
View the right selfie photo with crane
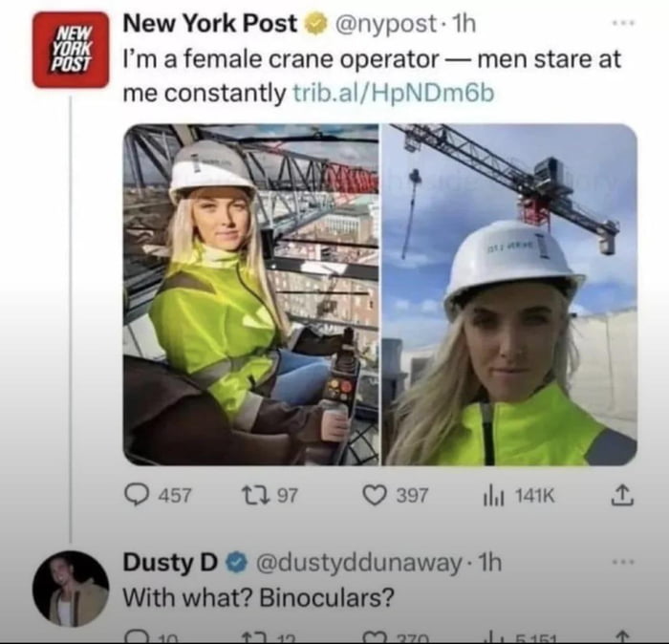pos(509,294)
